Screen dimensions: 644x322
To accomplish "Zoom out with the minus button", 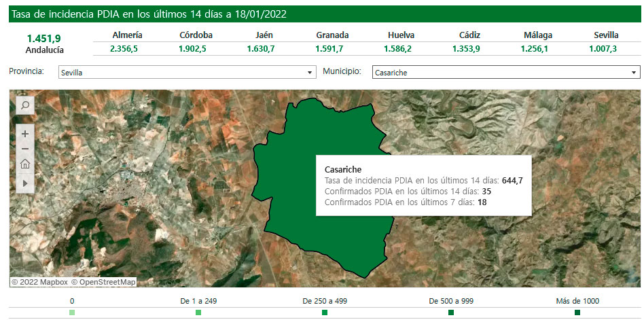I will point(25,149).
